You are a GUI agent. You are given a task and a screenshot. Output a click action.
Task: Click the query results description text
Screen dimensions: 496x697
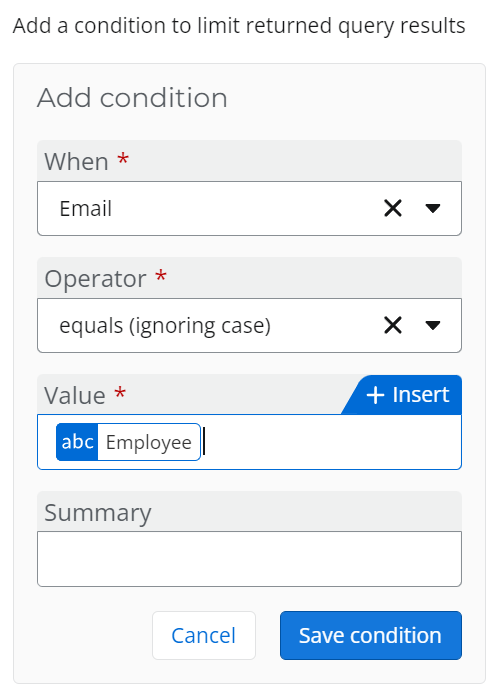click(x=239, y=26)
